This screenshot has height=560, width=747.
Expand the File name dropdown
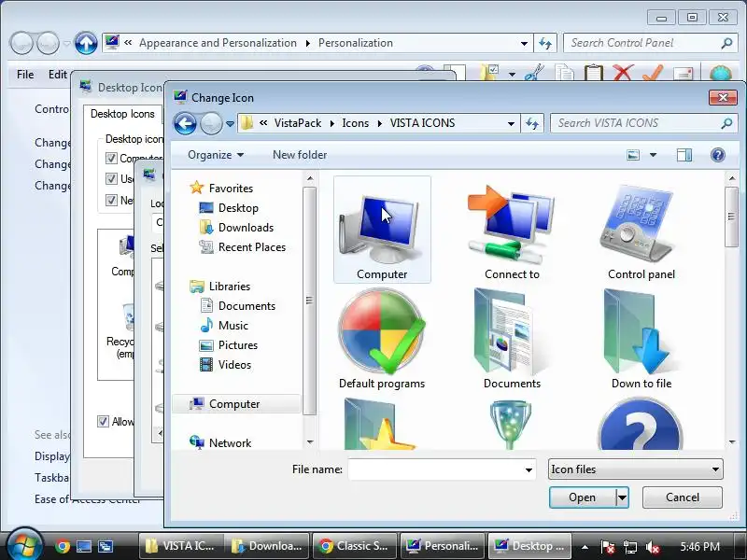pyautogui.click(x=529, y=469)
